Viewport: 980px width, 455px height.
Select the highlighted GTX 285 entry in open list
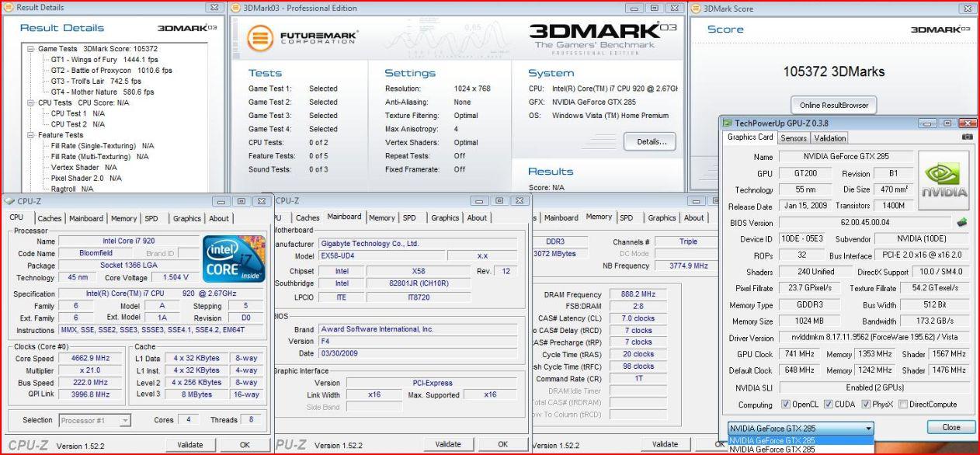click(x=801, y=440)
